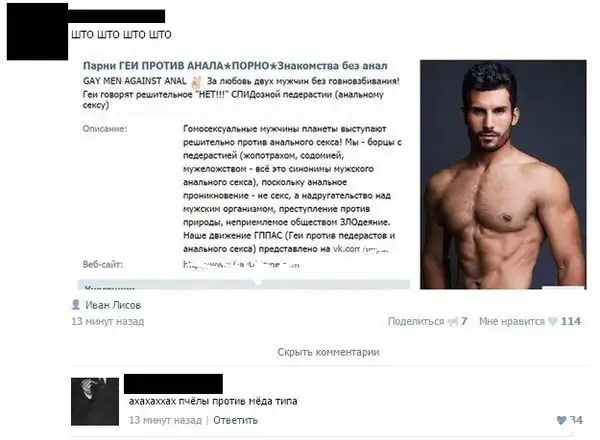Click the heart icon next to 114

(553, 322)
